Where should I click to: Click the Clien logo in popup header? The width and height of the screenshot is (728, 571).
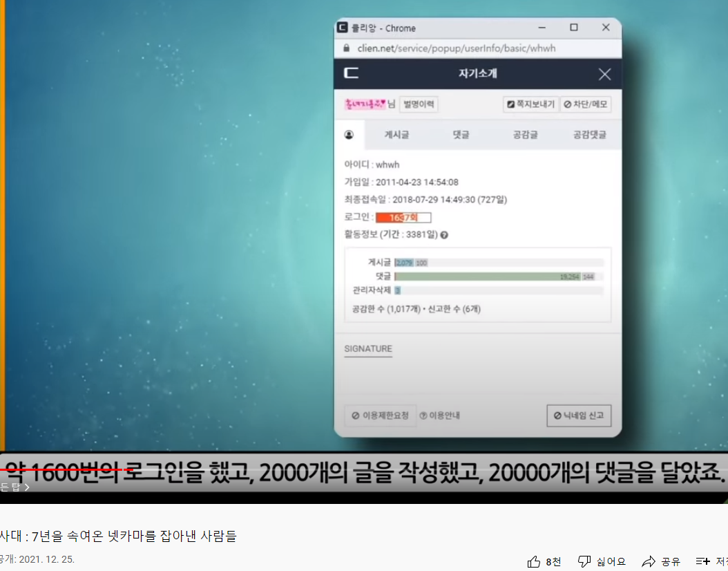pos(351,73)
